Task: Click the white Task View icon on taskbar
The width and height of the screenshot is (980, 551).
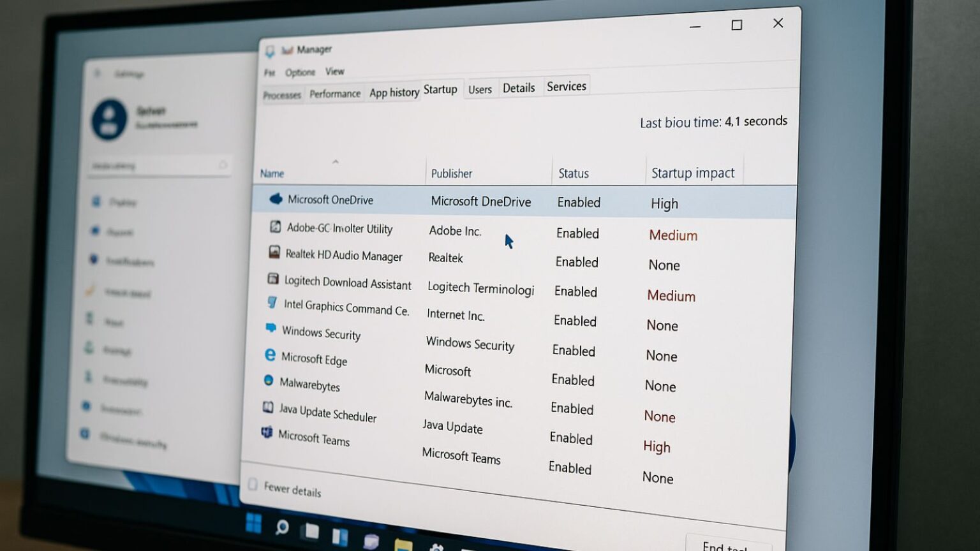Action: coord(311,531)
